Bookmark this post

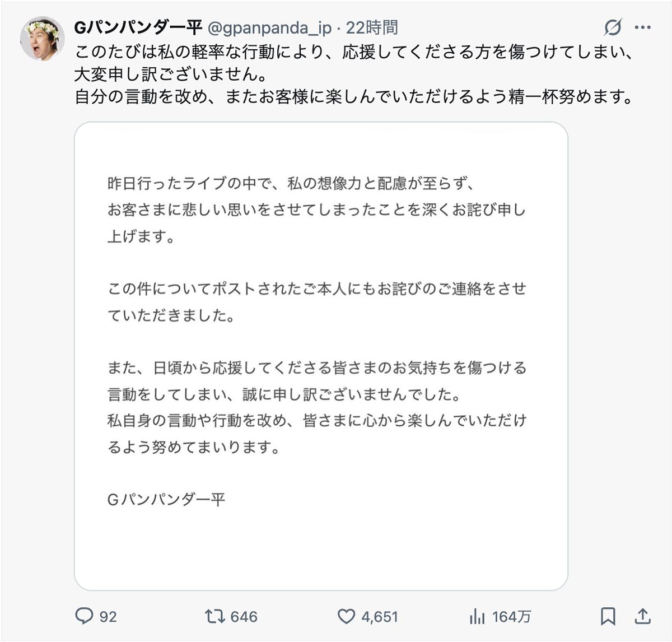[x=608, y=616]
